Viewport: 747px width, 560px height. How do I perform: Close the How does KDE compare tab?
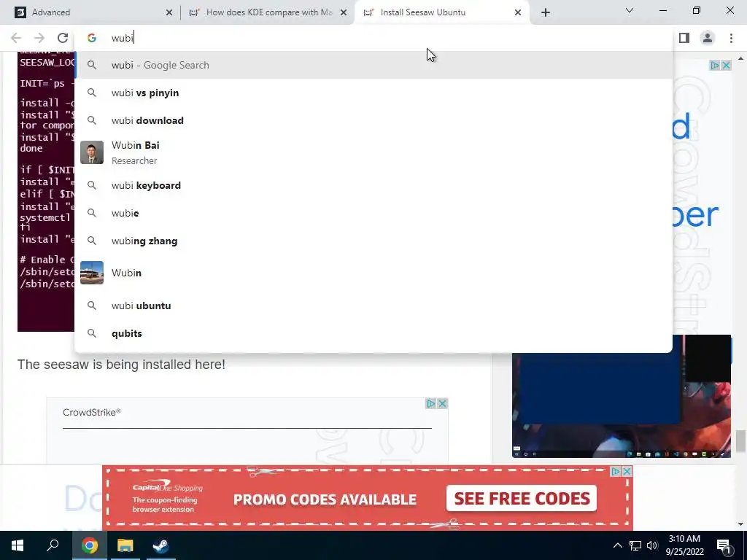coord(344,12)
